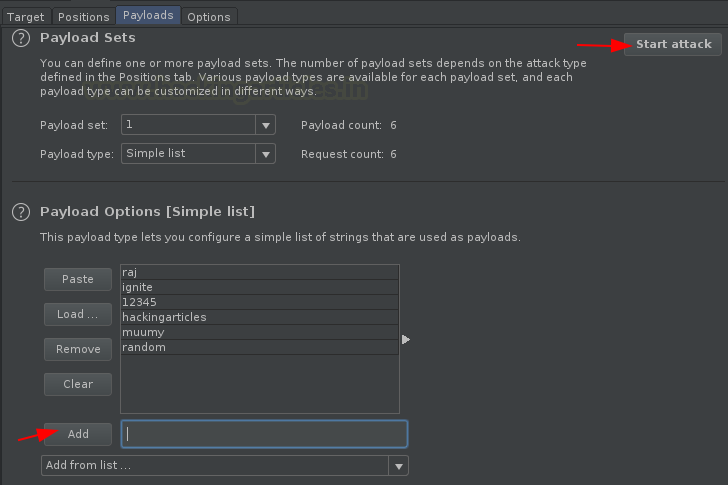Clear the payload list
728x485 pixels.
(x=78, y=384)
